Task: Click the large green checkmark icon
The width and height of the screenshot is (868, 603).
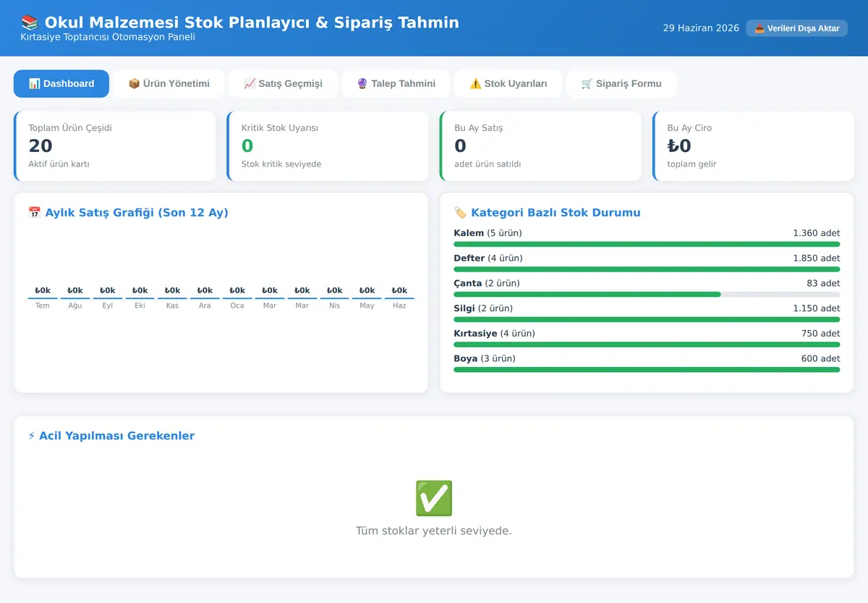Action: (x=434, y=498)
